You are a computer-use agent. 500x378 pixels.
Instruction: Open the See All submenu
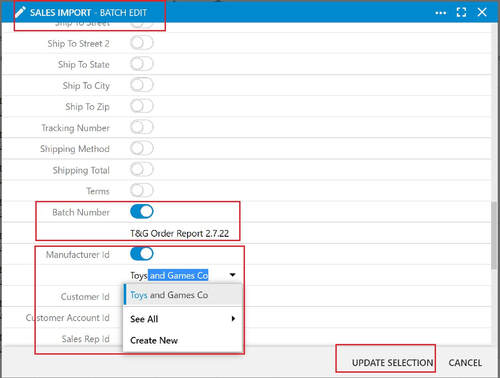click(183, 319)
